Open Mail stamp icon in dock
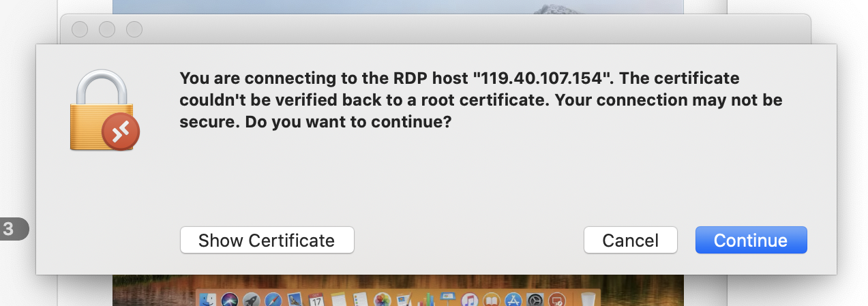The height and width of the screenshot is (306, 868). [295, 300]
